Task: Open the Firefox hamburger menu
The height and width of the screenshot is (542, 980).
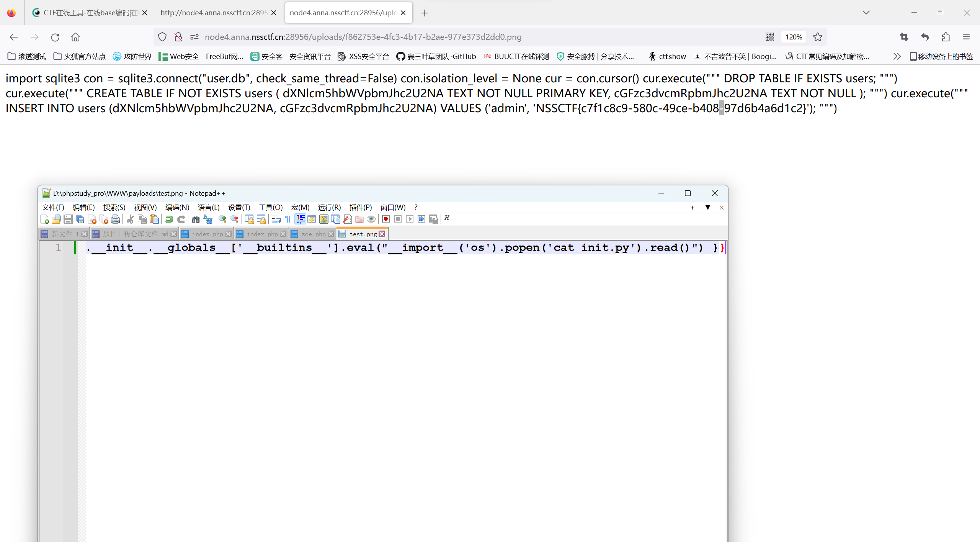Action: click(x=966, y=37)
